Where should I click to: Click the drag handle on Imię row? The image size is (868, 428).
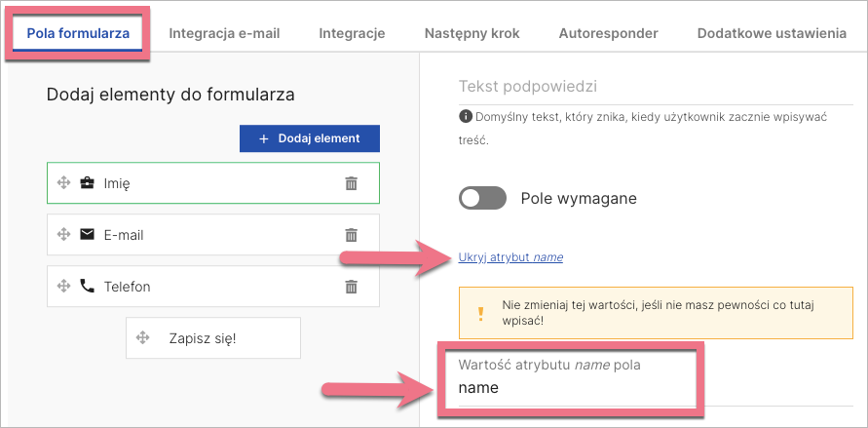(64, 182)
